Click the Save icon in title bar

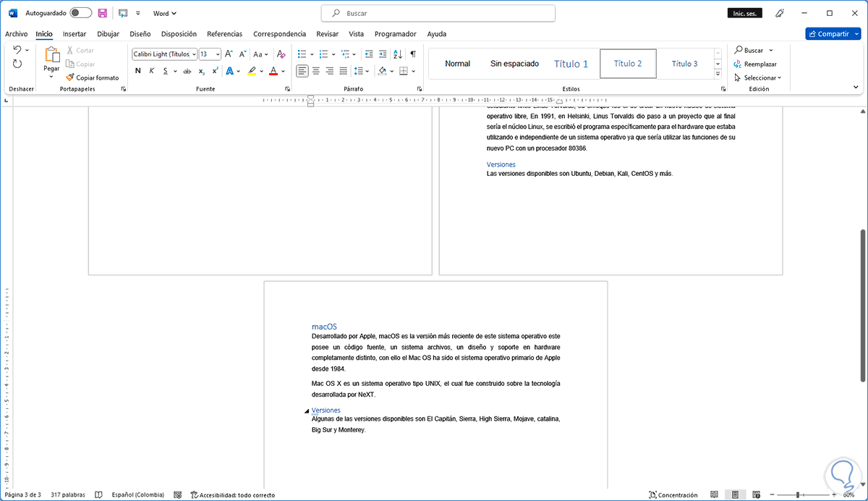[x=103, y=13]
